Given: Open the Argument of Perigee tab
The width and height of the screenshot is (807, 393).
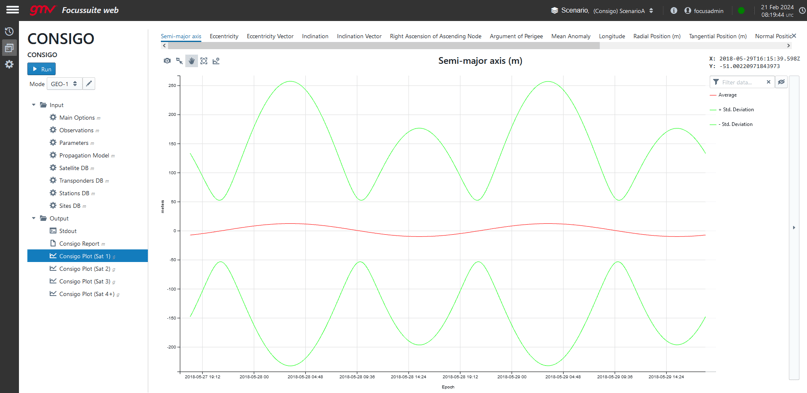Looking at the screenshot, I should (x=516, y=36).
